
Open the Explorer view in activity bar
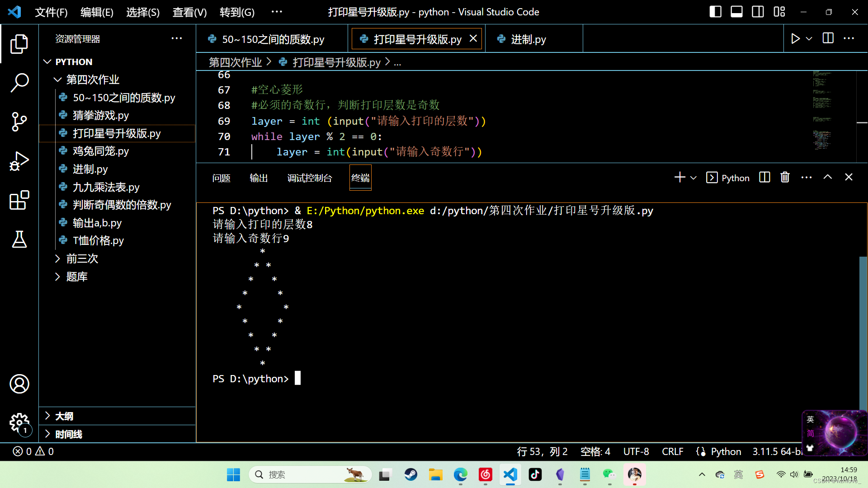point(19,44)
